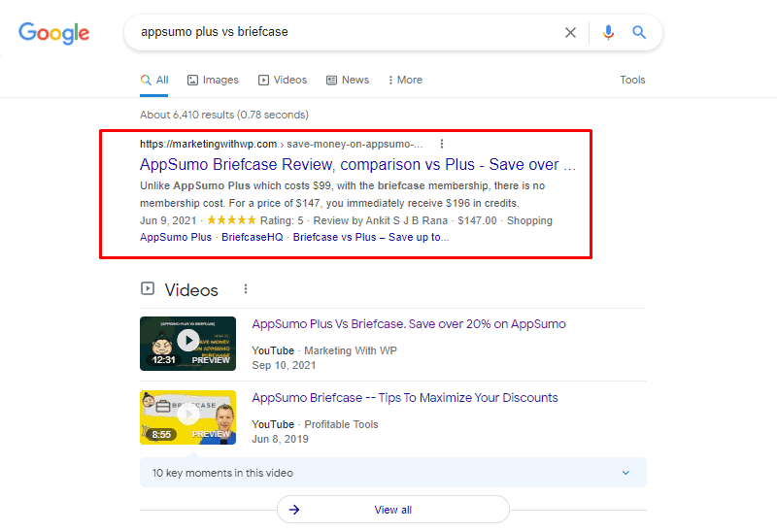Open three-dot menu next to marketingwithwp.com result
Screen dimensions: 777x532
442,144
